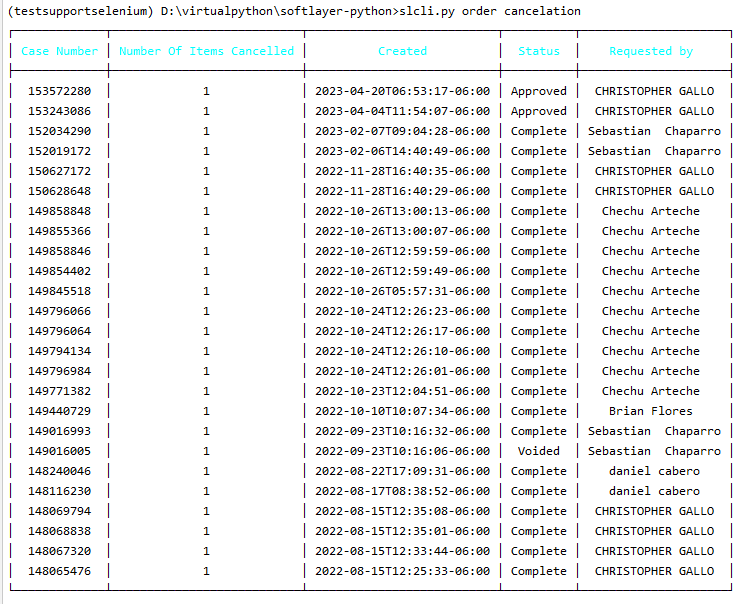Click the Case Number column header
Screen dimensions: 746x604
pos(59,51)
